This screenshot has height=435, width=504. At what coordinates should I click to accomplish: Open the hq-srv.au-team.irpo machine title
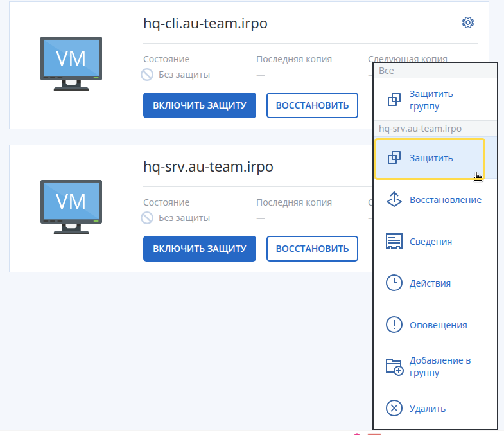coord(208,166)
